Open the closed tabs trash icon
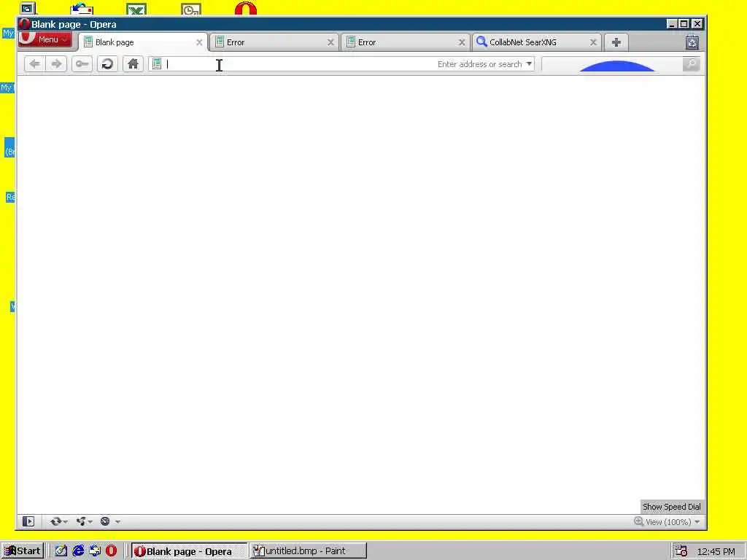The height and width of the screenshot is (560, 747). pos(692,42)
